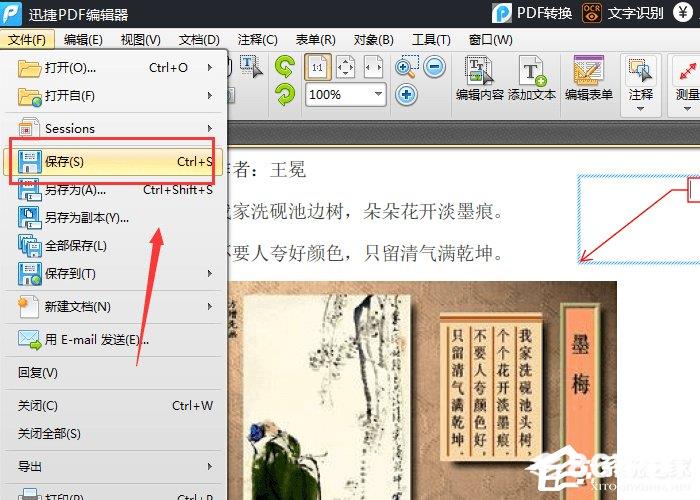The image size is (700, 500).
Task: Expand the 打开自(F) submenu arrow
Action: coord(210,96)
